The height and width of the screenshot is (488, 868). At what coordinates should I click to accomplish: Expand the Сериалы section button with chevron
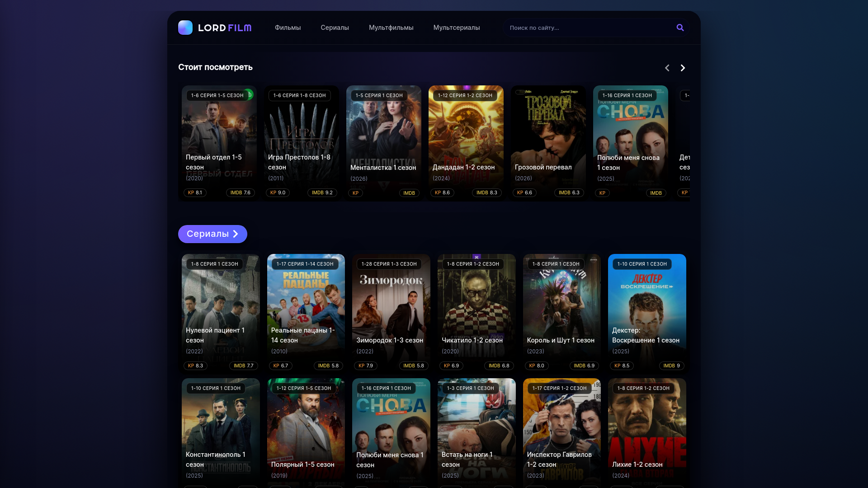point(212,234)
